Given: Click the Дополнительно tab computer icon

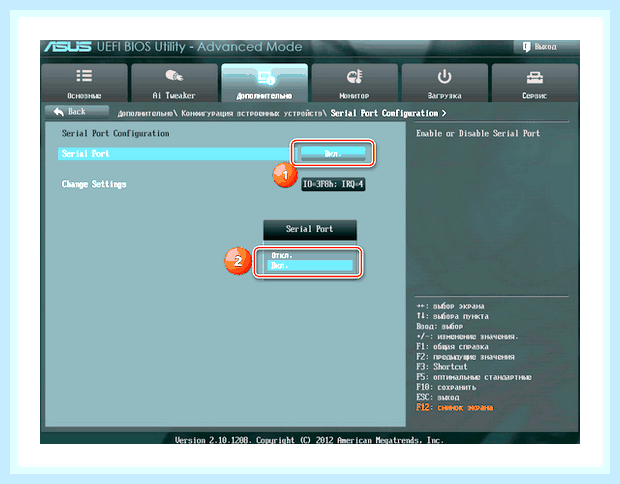Looking at the screenshot, I should point(266,77).
